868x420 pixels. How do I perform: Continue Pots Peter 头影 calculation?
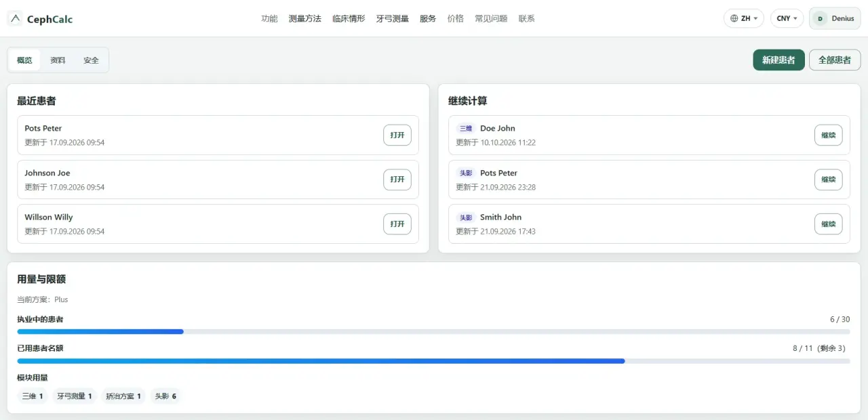(x=829, y=180)
